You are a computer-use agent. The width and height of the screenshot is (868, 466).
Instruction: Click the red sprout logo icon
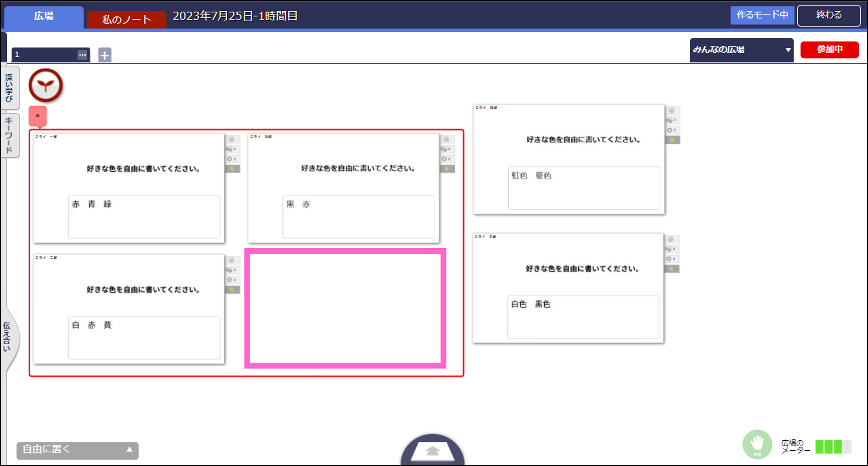pos(46,85)
